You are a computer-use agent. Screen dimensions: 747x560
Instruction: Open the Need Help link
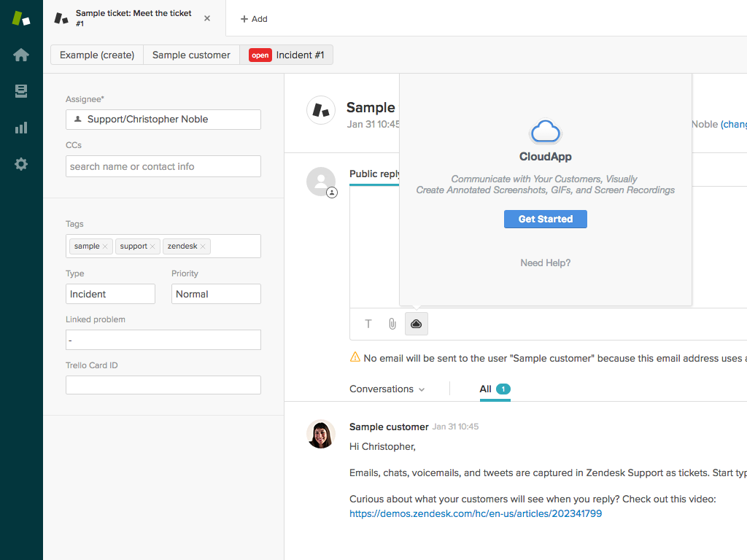(x=545, y=262)
